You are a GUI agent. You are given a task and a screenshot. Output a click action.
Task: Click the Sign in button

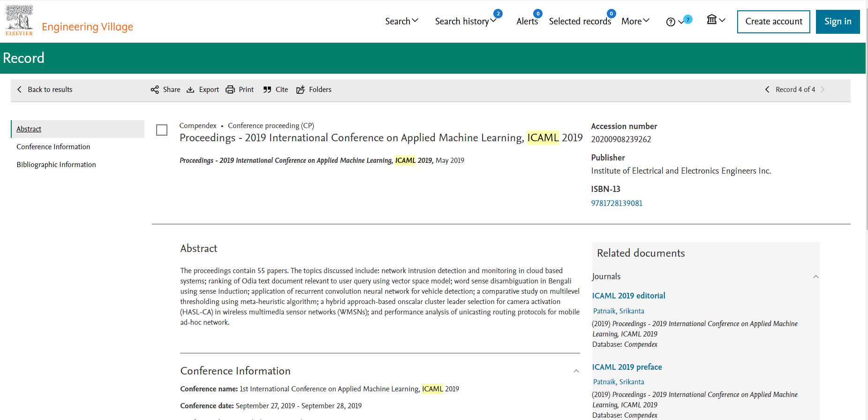pos(838,22)
